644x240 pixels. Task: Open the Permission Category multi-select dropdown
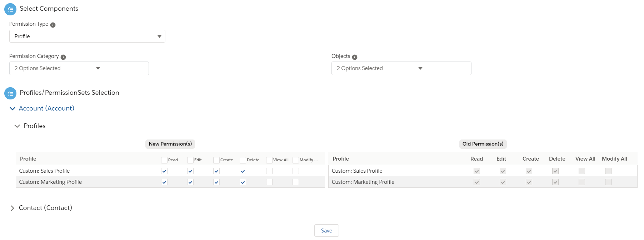[x=79, y=68]
